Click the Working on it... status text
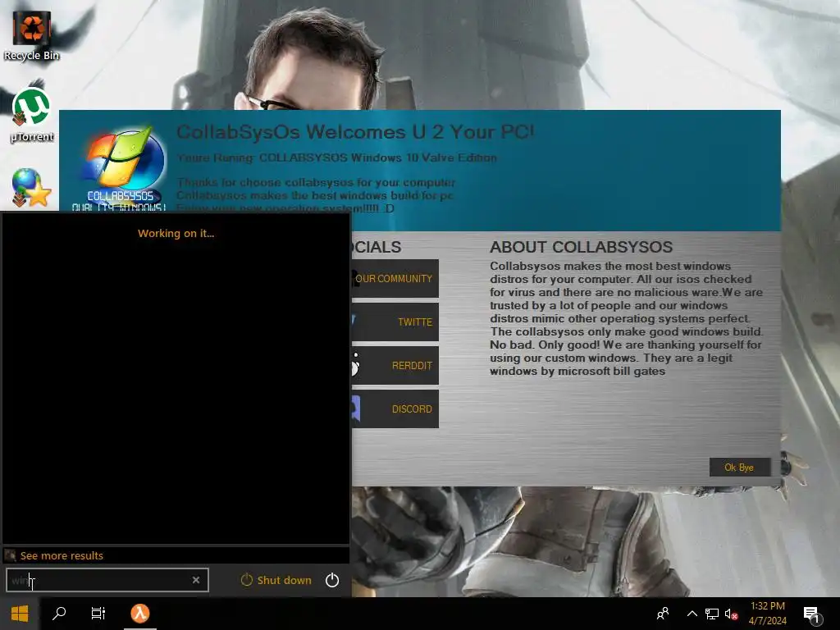Image resolution: width=840 pixels, height=630 pixels. [176, 233]
